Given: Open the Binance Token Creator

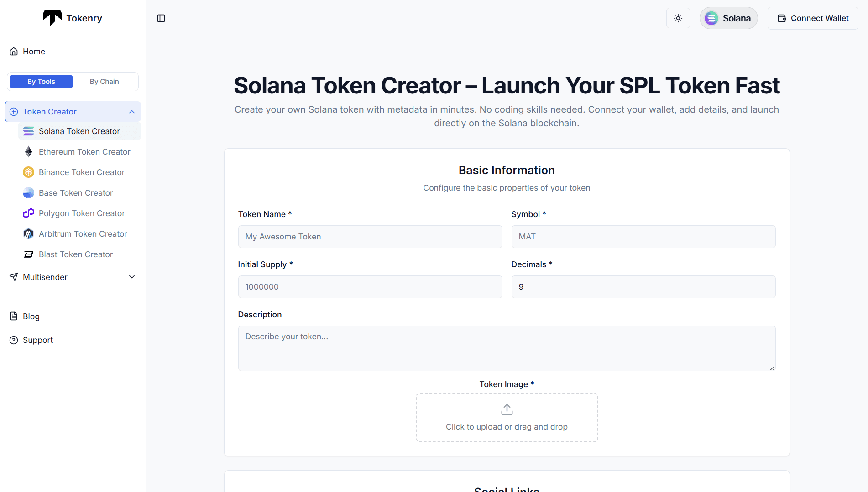Looking at the screenshot, I should (x=82, y=172).
